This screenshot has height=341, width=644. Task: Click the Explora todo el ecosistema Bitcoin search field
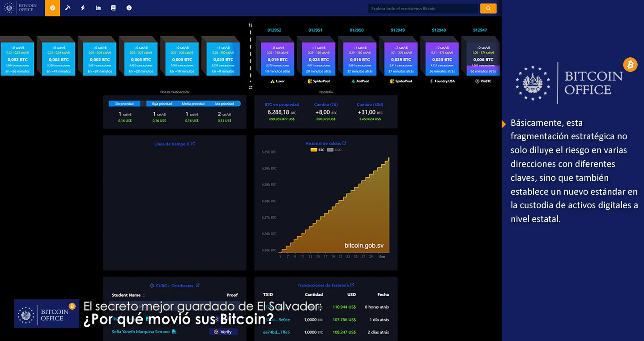click(423, 8)
